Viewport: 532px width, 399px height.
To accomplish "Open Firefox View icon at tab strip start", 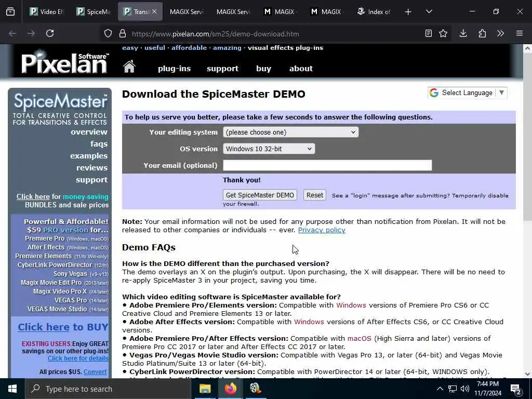I will pyautogui.click(x=10, y=11).
